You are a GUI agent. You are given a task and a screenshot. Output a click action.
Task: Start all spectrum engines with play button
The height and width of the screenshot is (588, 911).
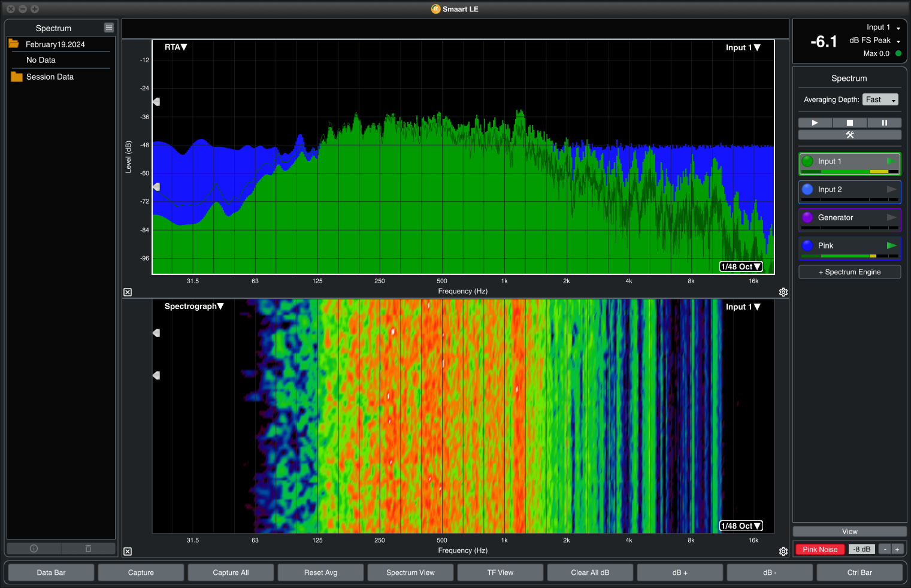tap(815, 123)
